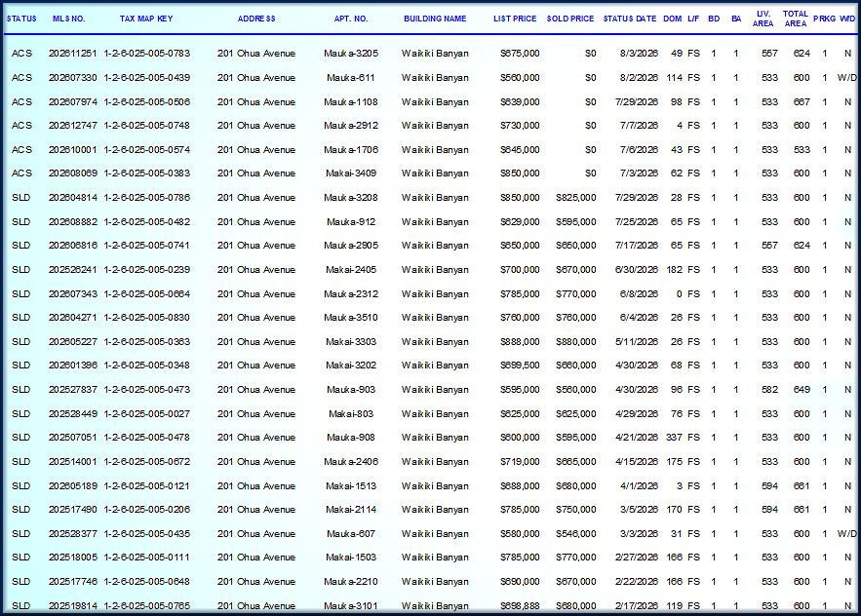This screenshot has width=861, height=616.
Task: Click list price $888,000
Action: coord(520,341)
